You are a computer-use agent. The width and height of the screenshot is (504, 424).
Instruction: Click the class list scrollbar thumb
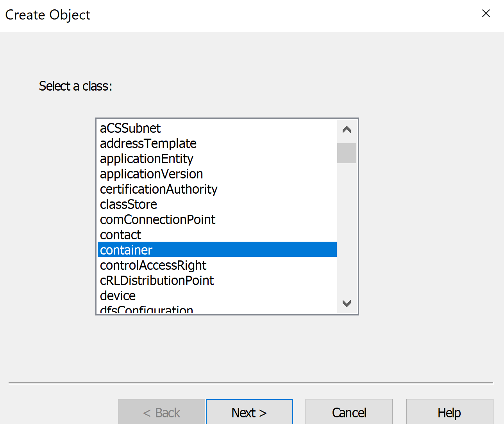coord(347,153)
